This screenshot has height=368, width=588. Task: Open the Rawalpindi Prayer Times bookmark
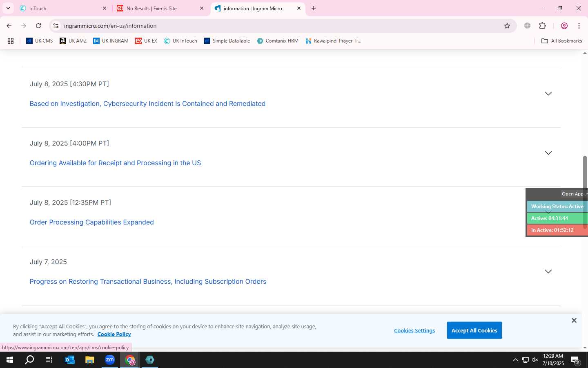[334, 41]
